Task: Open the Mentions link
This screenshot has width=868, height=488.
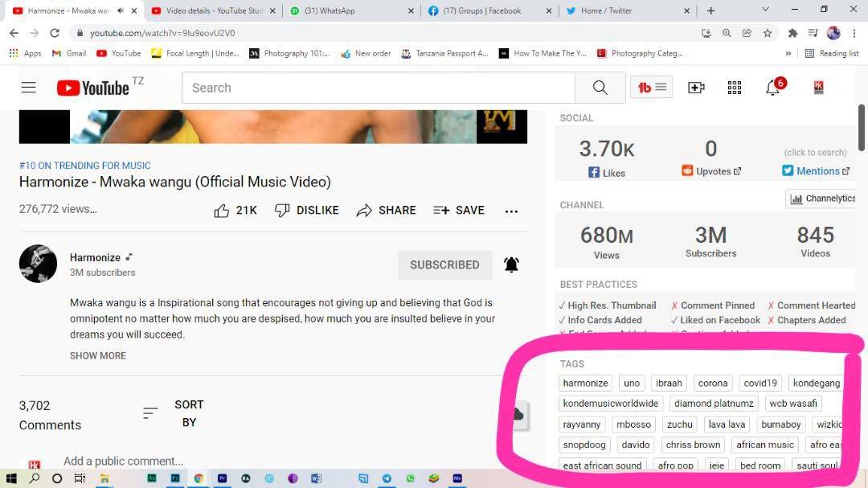Action: [816, 171]
